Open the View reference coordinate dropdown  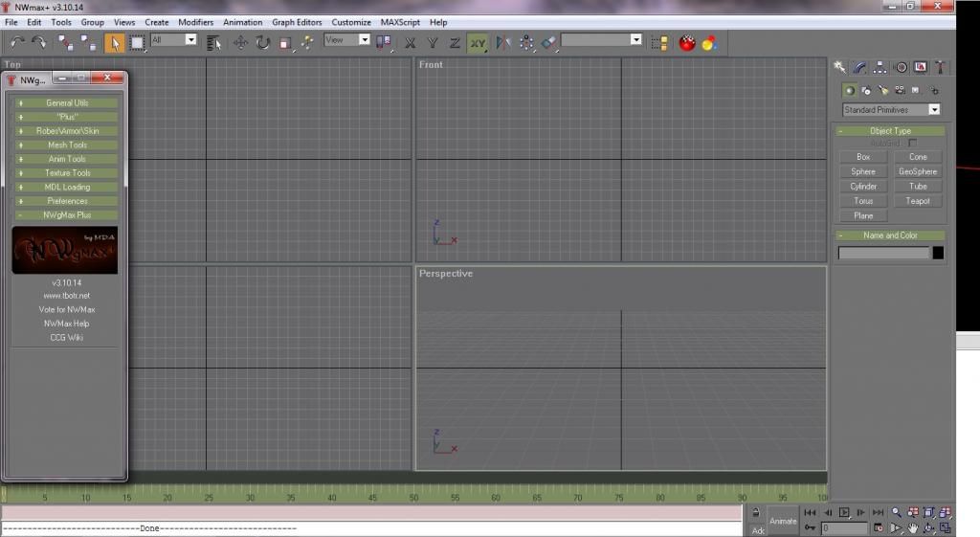pyautogui.click(x=346, y=40)
